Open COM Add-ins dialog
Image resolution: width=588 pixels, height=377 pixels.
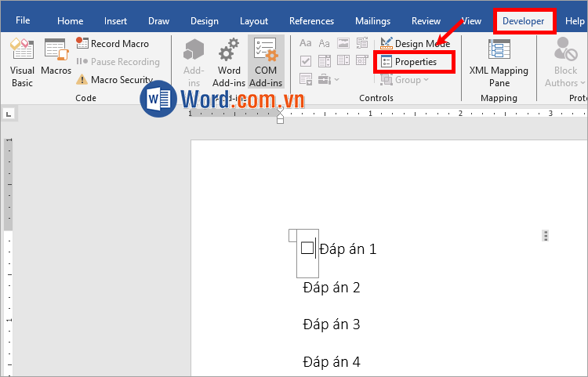[x=266, y=63]
